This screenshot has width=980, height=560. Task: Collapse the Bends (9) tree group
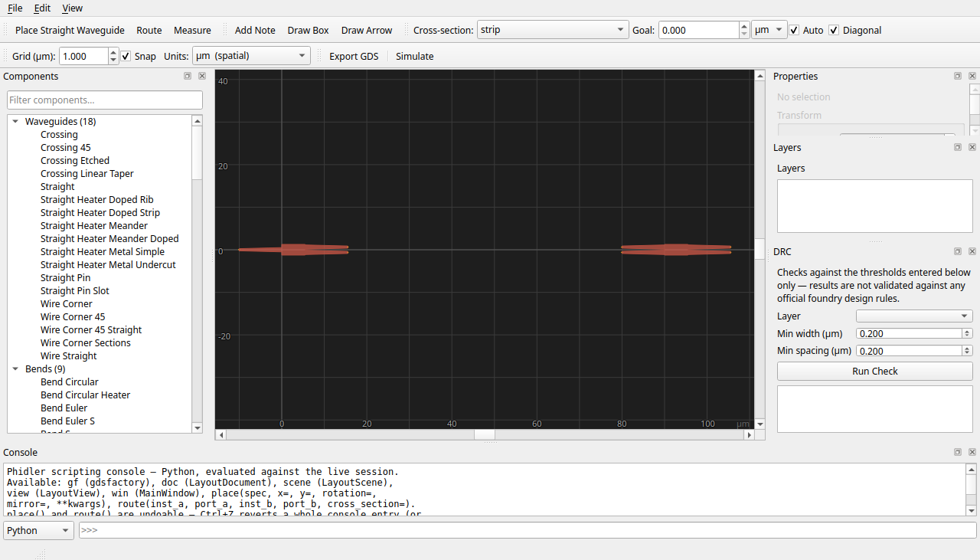click(x=15, y=368)
